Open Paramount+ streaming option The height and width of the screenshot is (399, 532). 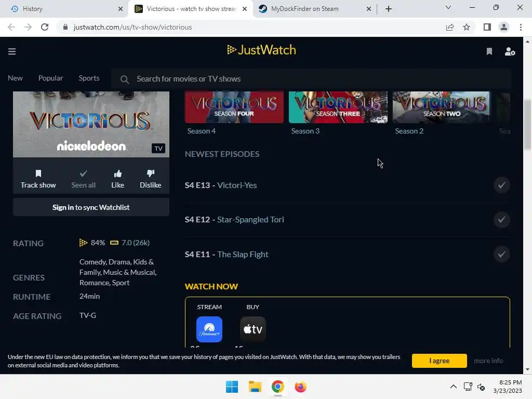pyautogui.click(x=209, y=329)
